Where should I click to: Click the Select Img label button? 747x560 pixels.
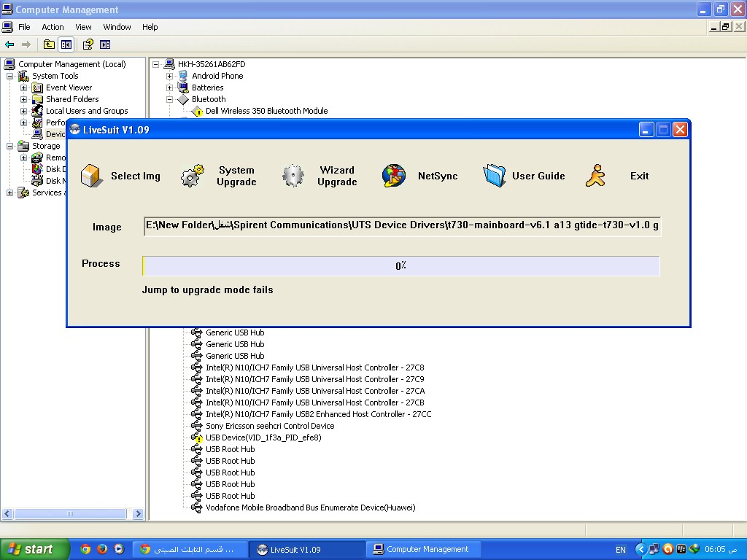[x=135, y=176]
